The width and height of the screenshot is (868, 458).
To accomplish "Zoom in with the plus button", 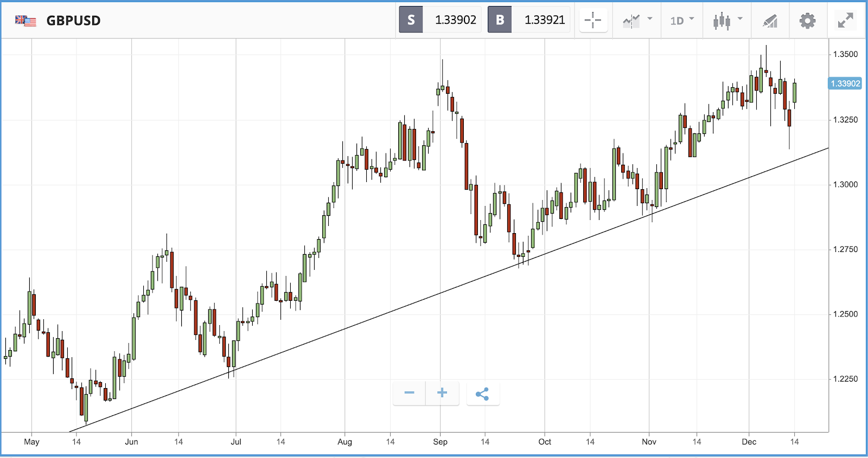I will (x=442, y=393).
